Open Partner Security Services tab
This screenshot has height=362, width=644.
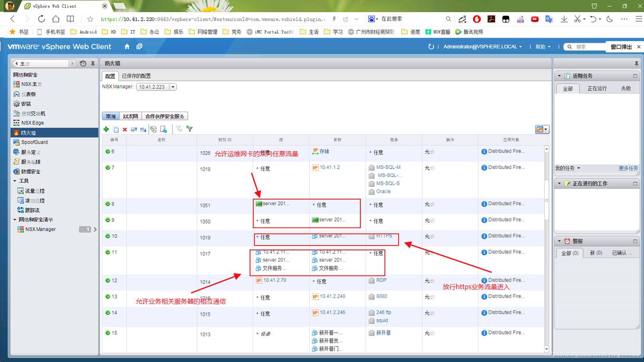pyautogui.click(x=165, y=116)
